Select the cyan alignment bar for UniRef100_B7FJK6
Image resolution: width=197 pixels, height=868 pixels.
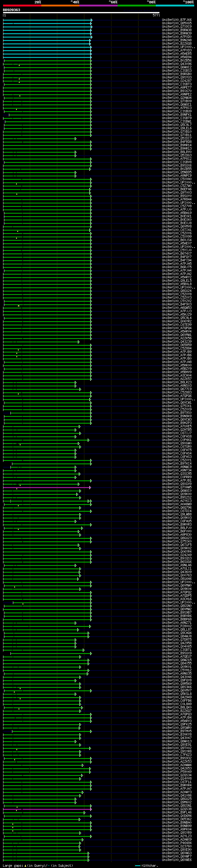(47, 20)
